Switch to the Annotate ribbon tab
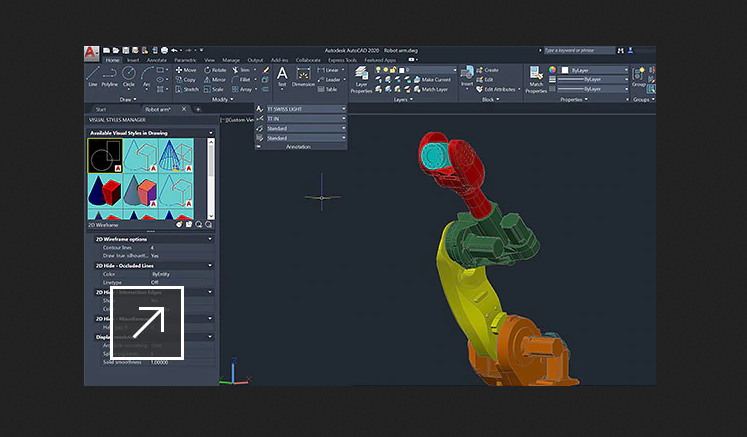This screenshot has width=747, height=437. point(157,60)
